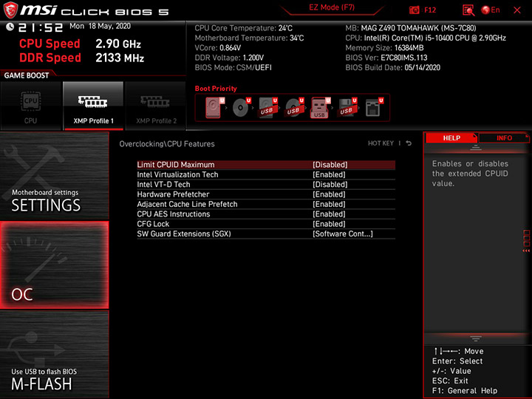Click the MAG Z490 TOMAHAWK motherboard name

coord(418,28)
